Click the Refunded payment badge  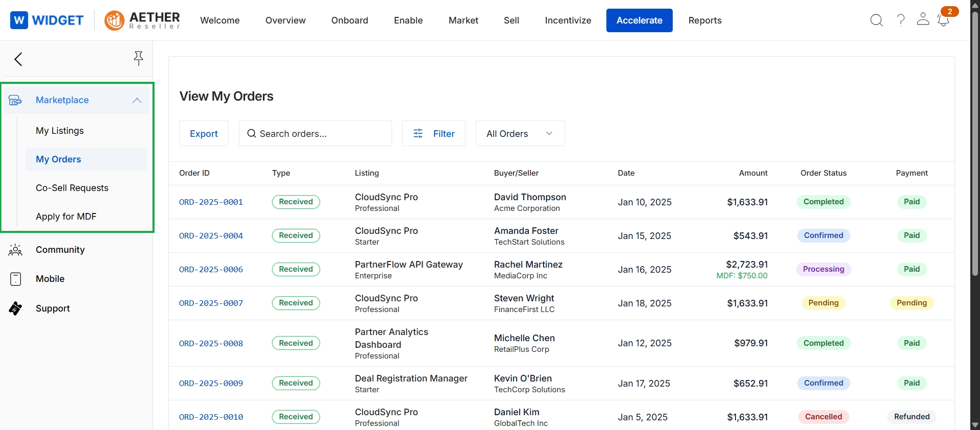912,417
